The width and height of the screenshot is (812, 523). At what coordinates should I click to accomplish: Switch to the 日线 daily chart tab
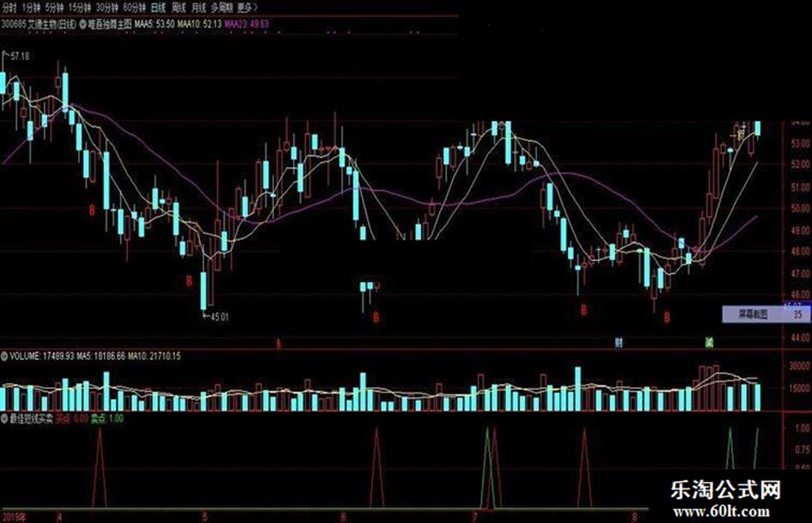(158, 8)
